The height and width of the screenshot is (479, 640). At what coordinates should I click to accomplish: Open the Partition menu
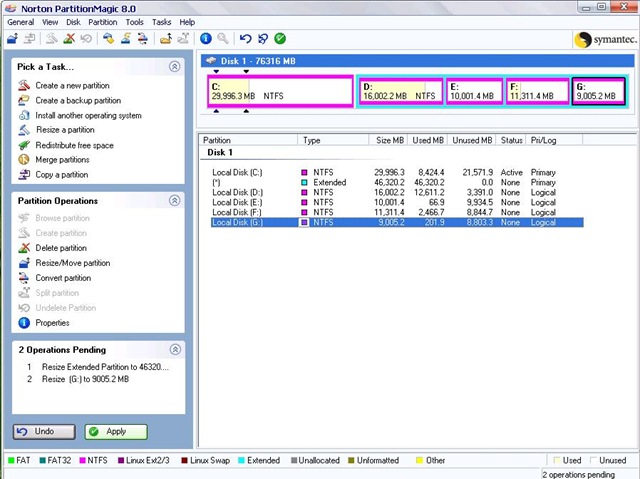pos(102,21)
